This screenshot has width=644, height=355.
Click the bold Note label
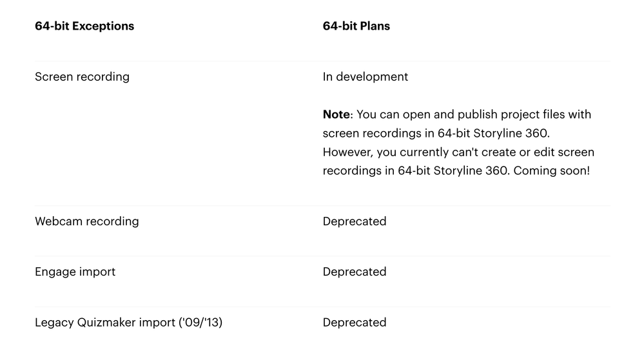coord(335,114)
